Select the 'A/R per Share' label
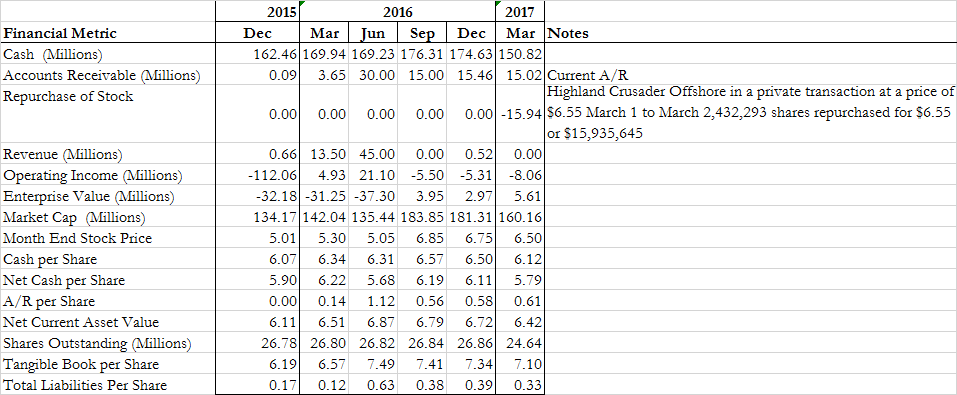This screenshot has height=395, width=957. 108,301
